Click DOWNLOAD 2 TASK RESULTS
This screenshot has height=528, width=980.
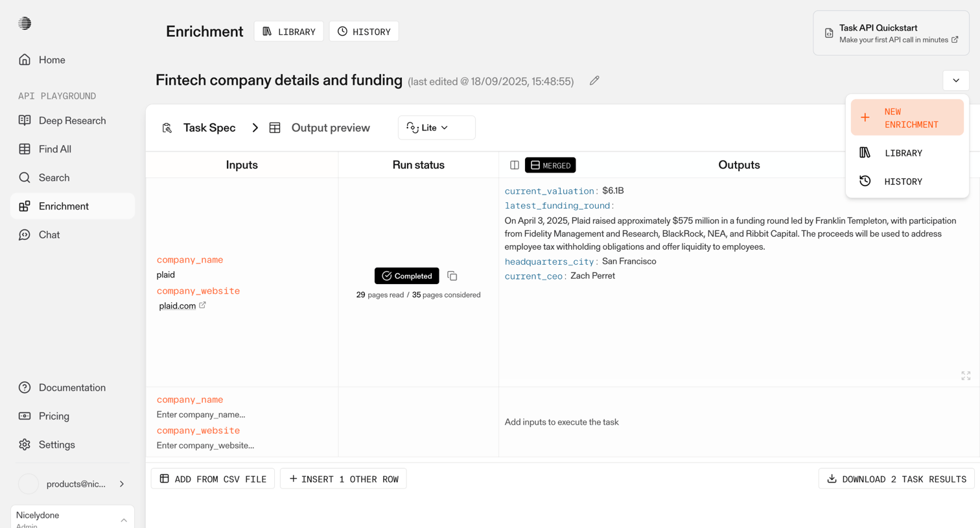tap(896, 479)
